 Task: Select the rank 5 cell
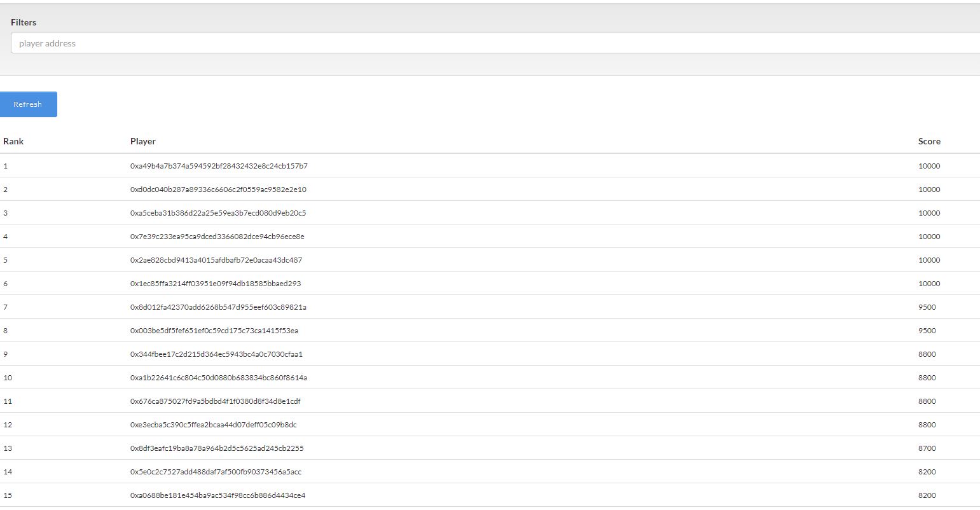(6, 260)
